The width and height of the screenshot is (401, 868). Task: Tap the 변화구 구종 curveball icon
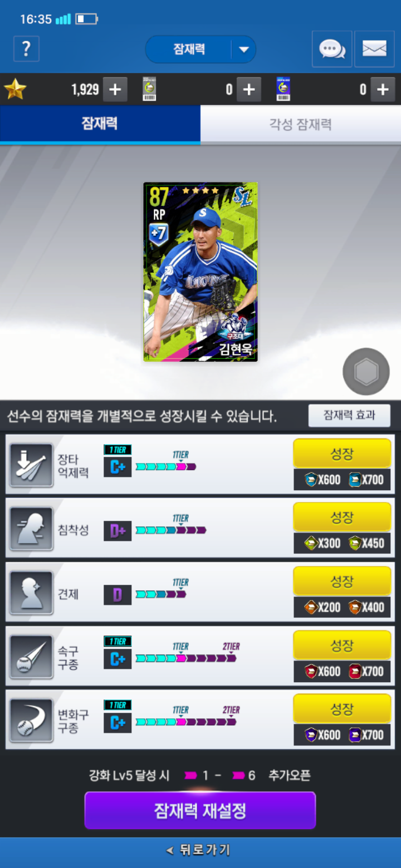(32, 720)
